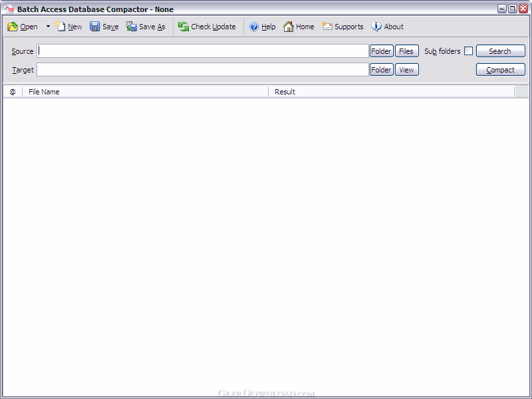Click the Open folder icon in toolbar
This screenshot has height=399, width=532.
point(13,27)
